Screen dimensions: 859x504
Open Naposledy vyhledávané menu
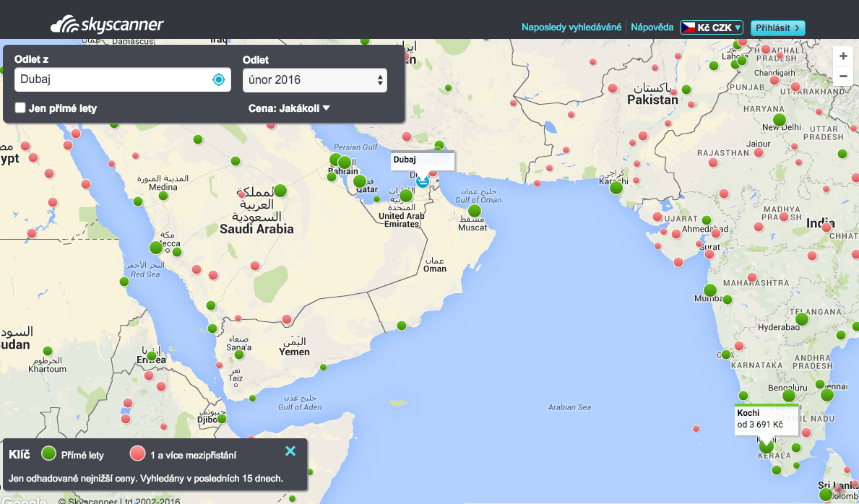[571, 27]
